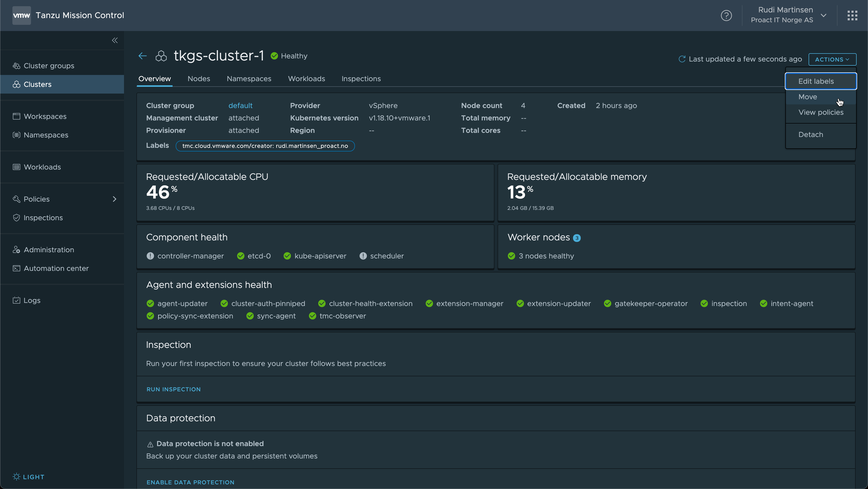The height and width of the screenshot is (489, 868).
Task: Open Namespaces in the sidebar
Action: coord(62,135)
